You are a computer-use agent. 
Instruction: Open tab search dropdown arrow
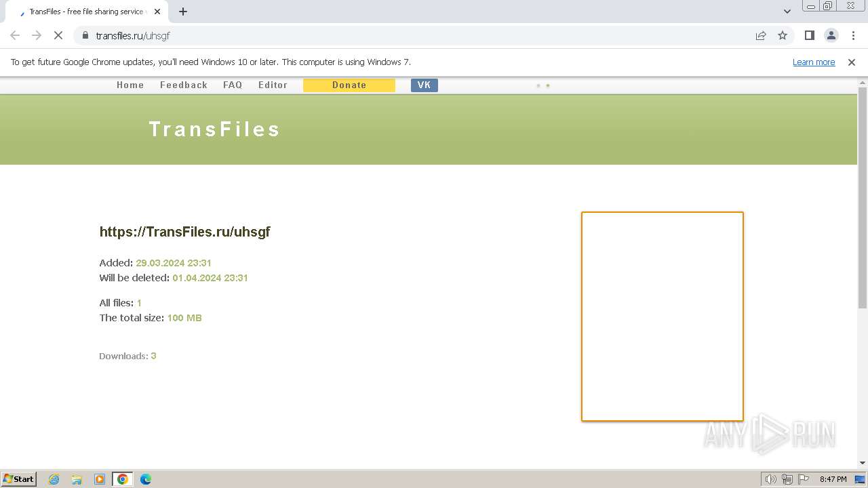coord(787,12)
